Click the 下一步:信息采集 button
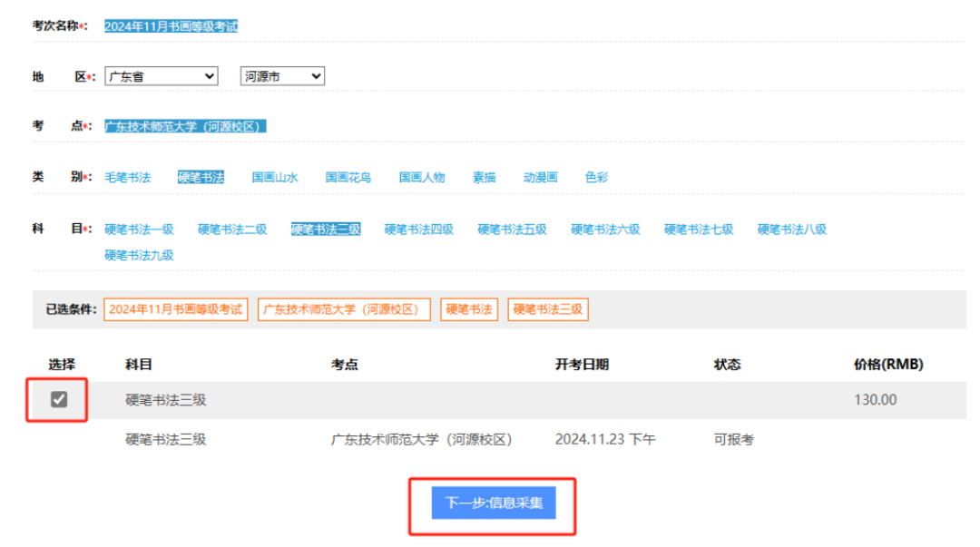 493,502
